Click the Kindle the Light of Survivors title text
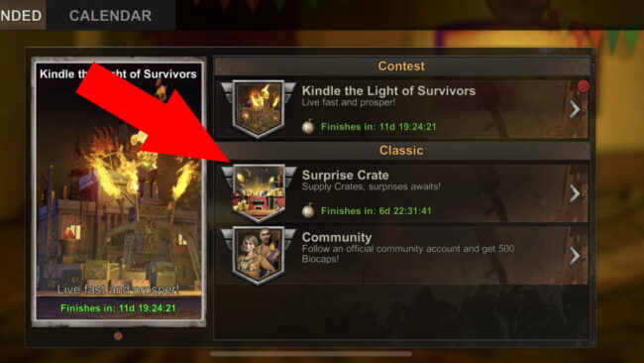 [x=388, y=91]
